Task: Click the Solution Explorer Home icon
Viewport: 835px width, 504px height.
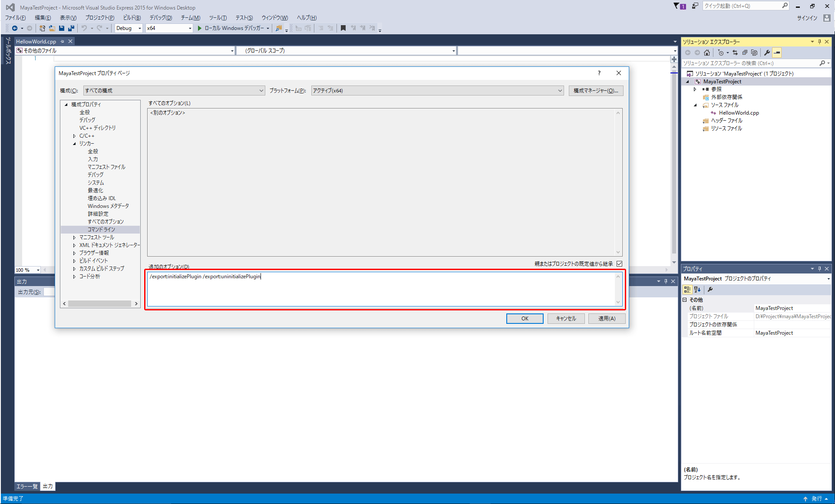Action: point(707,53)
